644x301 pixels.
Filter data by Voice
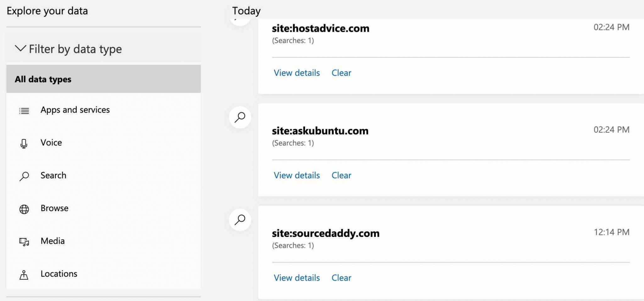coord(51,142)
